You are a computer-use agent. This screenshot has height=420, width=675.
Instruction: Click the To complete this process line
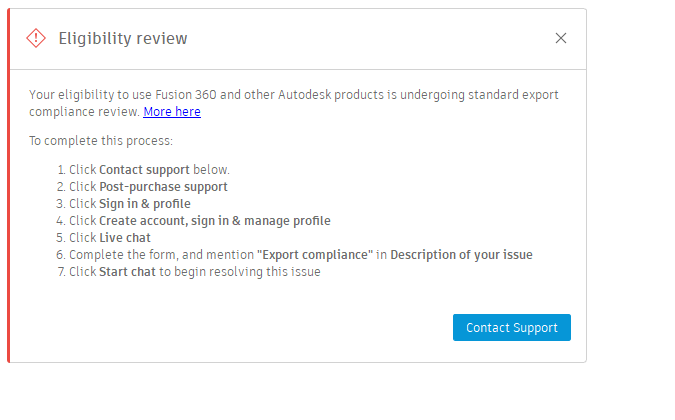coord(101,141)
